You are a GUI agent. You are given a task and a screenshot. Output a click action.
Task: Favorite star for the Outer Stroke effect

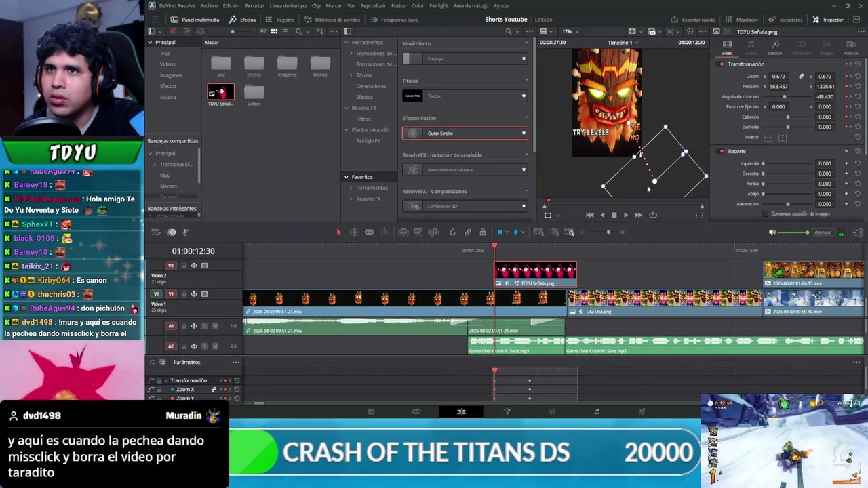pos(524,133)
